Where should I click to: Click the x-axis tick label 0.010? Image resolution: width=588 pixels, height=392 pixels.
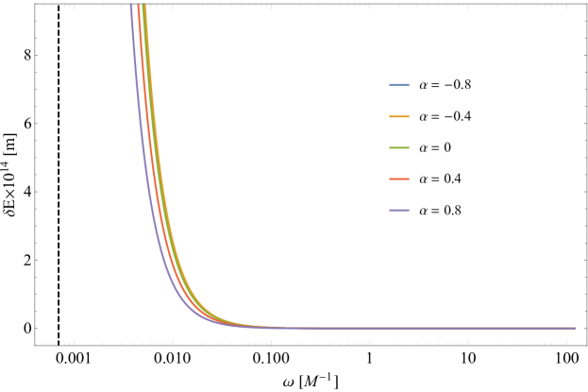(x=173, y=359)
